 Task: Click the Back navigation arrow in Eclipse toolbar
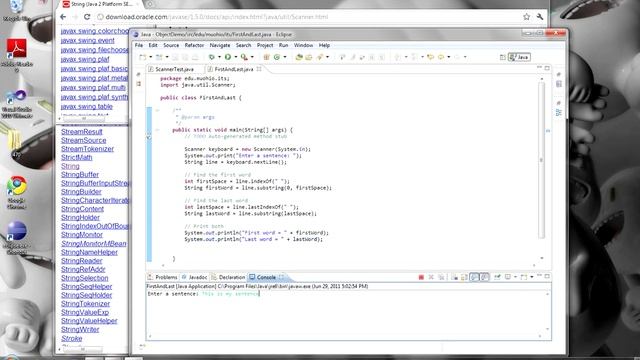(x=441, y=57)
